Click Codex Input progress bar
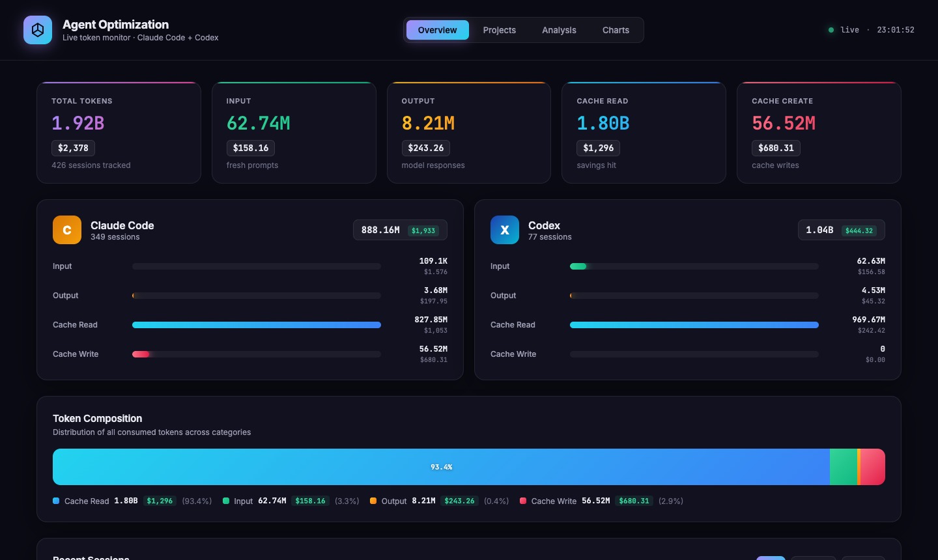 tap(694, 266)
